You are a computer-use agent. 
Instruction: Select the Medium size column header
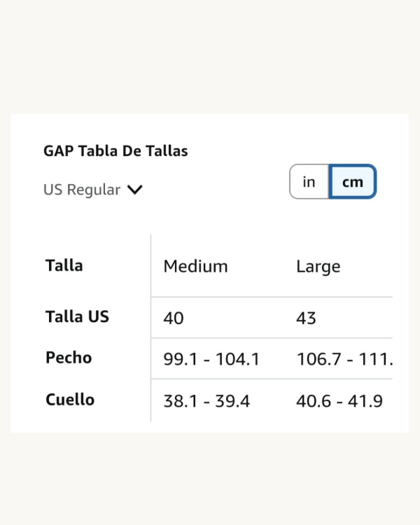click(x=195, y=266)
